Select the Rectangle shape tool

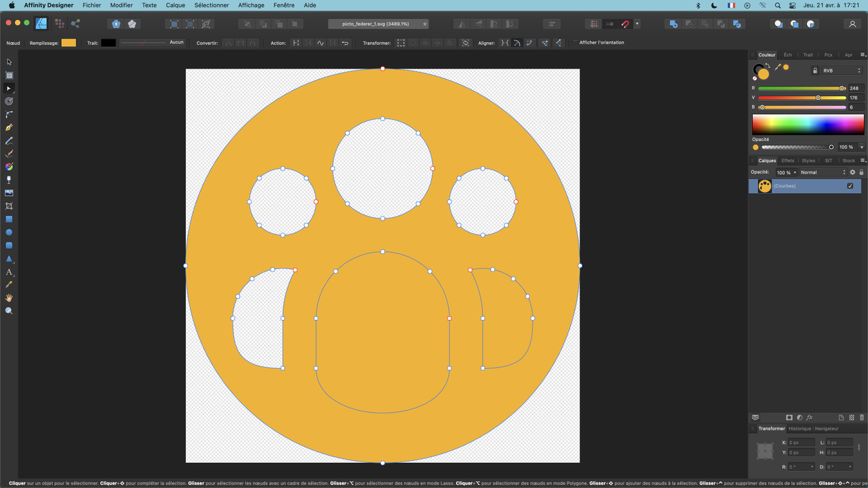tap(9, 219)
